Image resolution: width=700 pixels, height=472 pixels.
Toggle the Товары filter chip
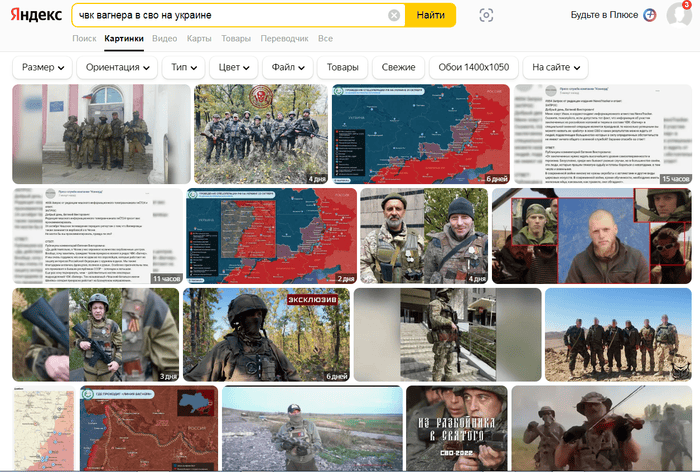(x=343, y=67)
